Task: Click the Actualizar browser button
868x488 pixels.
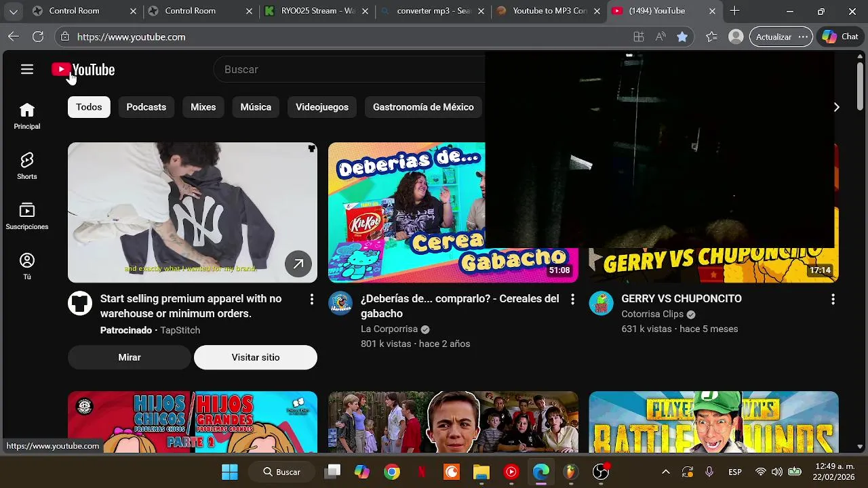Action: click(774, 37)
